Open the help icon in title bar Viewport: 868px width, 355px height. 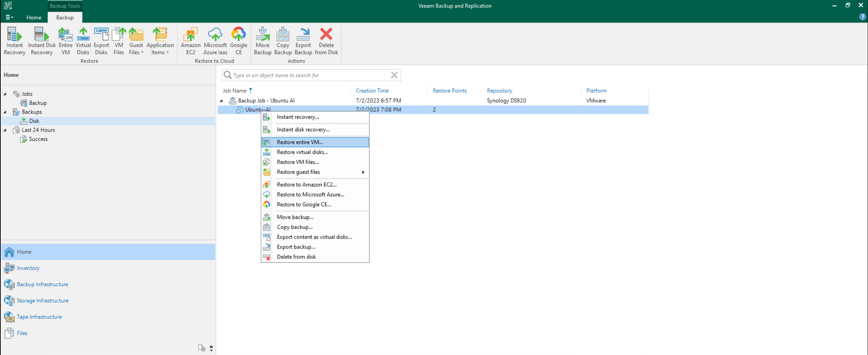coord(862,17)
